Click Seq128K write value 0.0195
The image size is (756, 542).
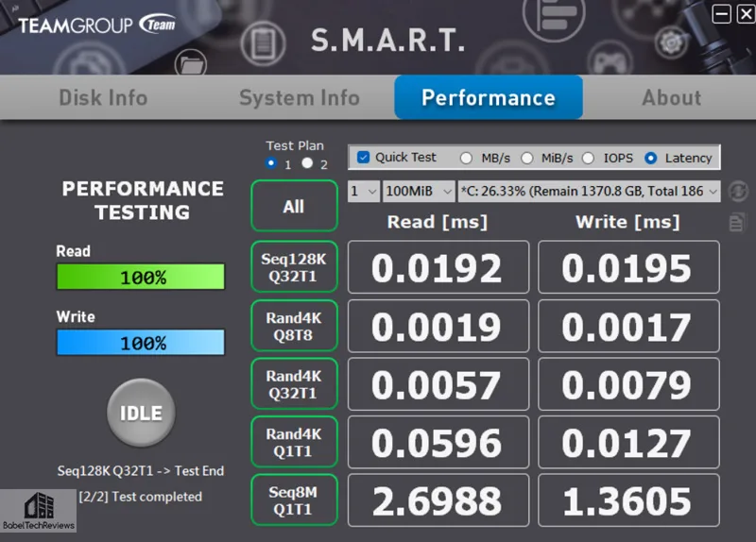(628, 267)
